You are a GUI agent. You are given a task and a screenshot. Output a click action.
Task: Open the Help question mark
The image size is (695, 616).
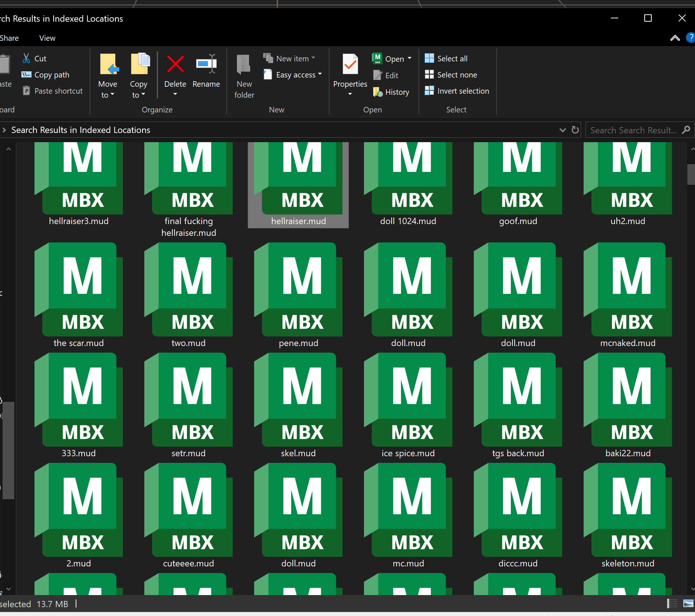[691, 38]
